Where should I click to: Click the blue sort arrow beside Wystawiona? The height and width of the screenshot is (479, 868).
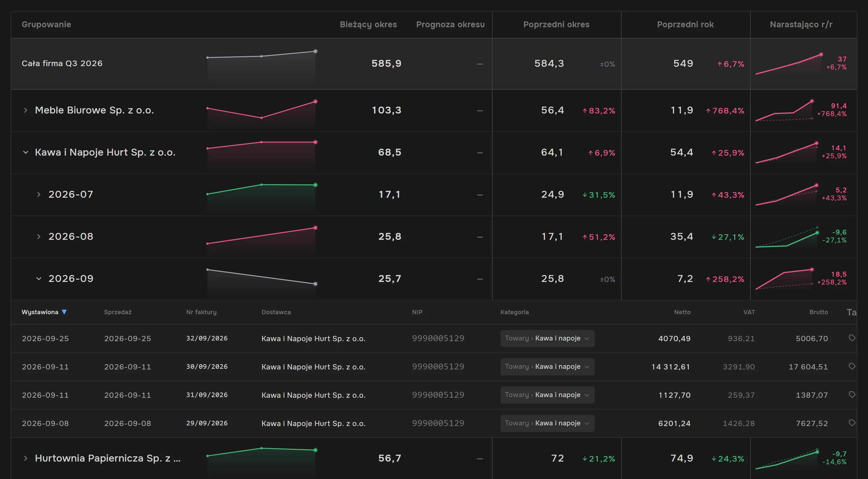click(x=64, y=312)
